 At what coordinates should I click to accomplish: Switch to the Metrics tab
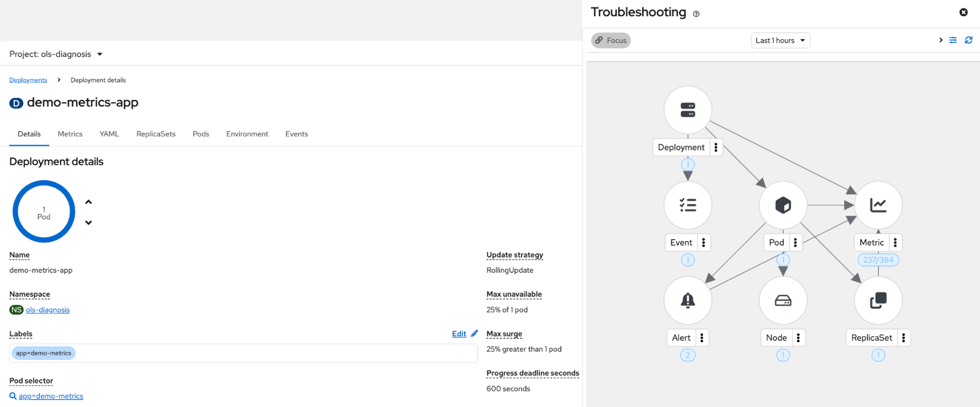click(70, 134)
